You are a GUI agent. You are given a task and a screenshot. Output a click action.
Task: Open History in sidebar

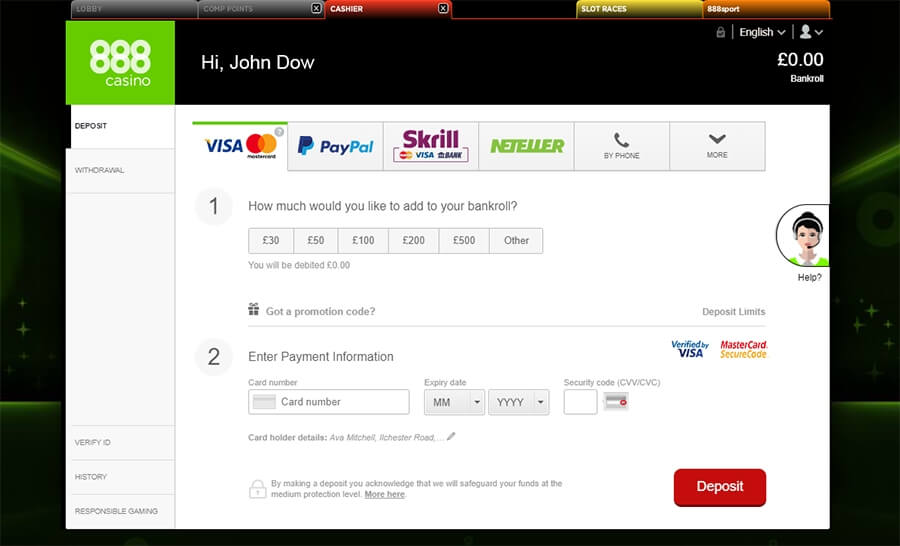(121, 477)
